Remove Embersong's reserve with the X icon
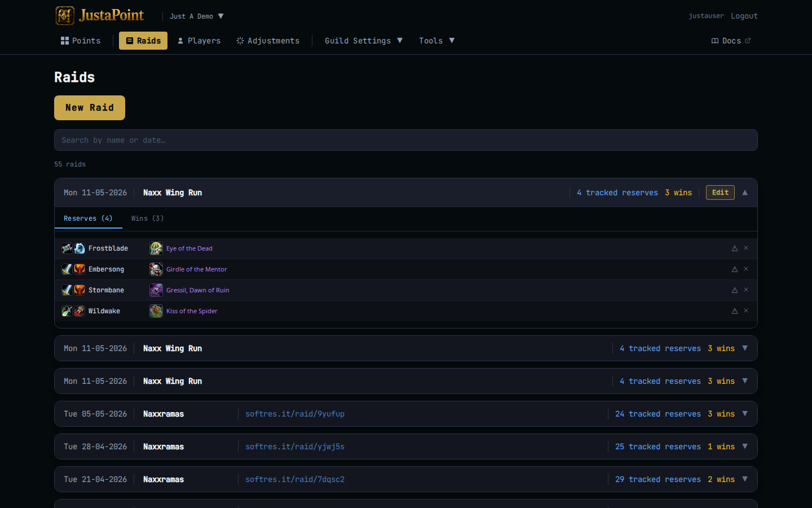This screenshot has height=508, width=812. (746, 269)
